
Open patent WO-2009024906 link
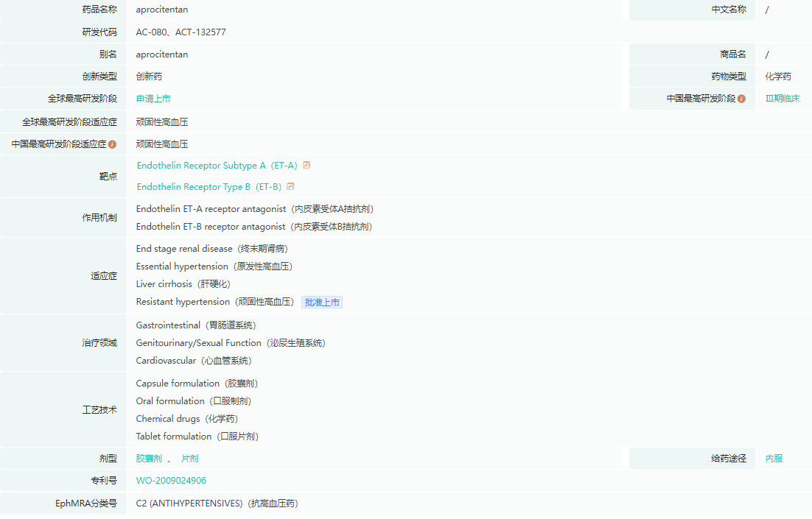(x=171, y=481)
